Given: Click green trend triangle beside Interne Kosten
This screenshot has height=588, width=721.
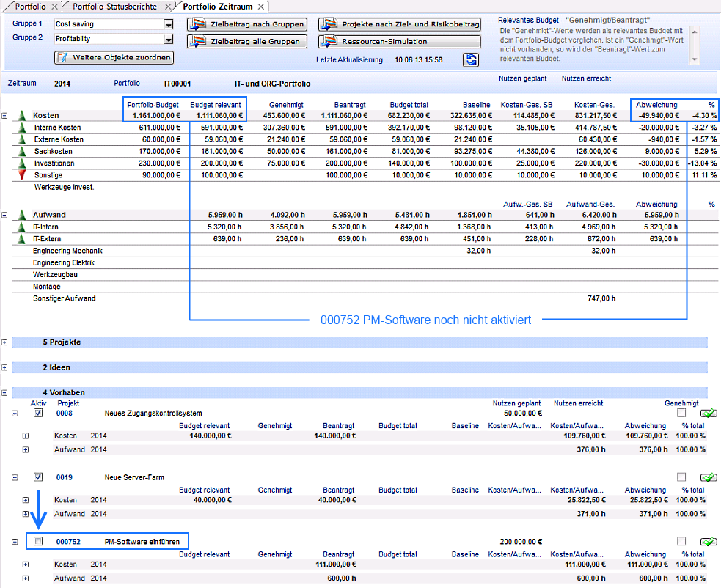Looking at the screenshot, I should pos(22,128).
